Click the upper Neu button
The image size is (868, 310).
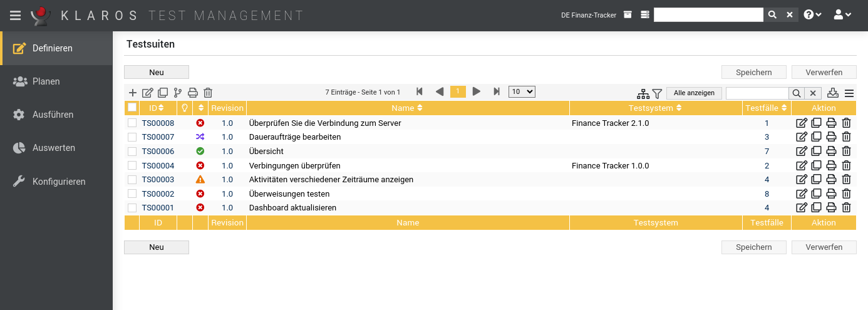click(x=157, y=72)
